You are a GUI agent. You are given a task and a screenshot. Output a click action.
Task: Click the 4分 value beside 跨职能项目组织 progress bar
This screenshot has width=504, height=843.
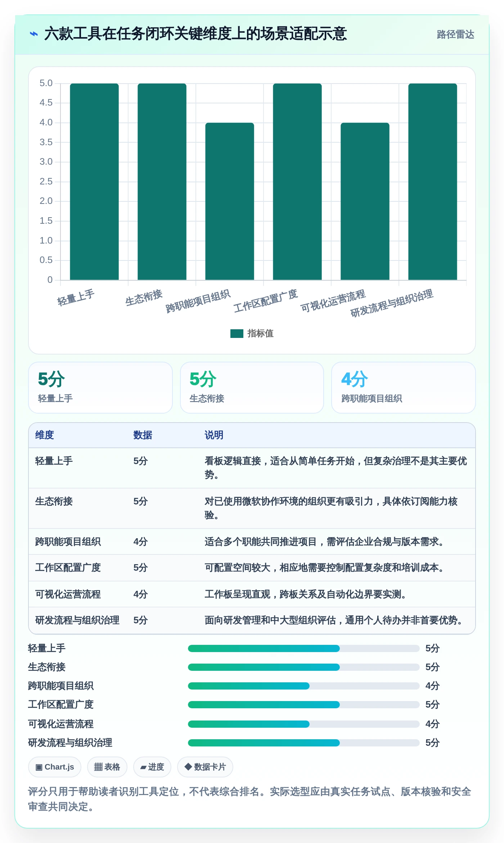[x=433, y=686]
